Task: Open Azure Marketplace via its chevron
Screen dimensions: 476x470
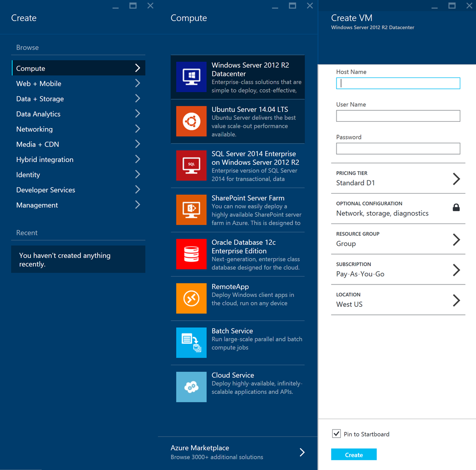Action: 302,452
